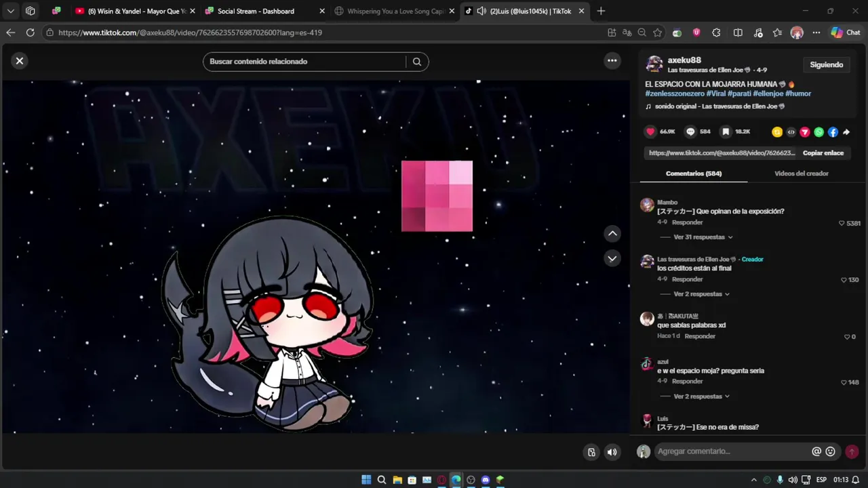Repost the video with the yellow icon

[777, 132]
